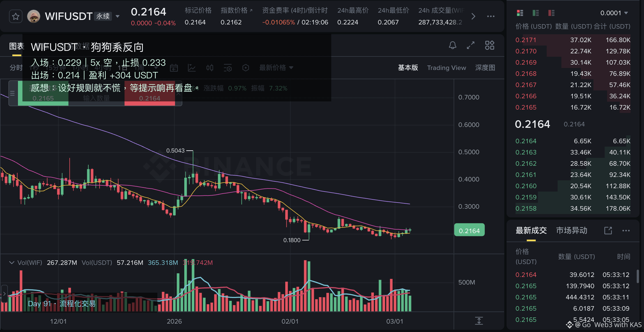644x332 pixels.
Task: Select bid price 0.2160 in order book
Action: 526,186
